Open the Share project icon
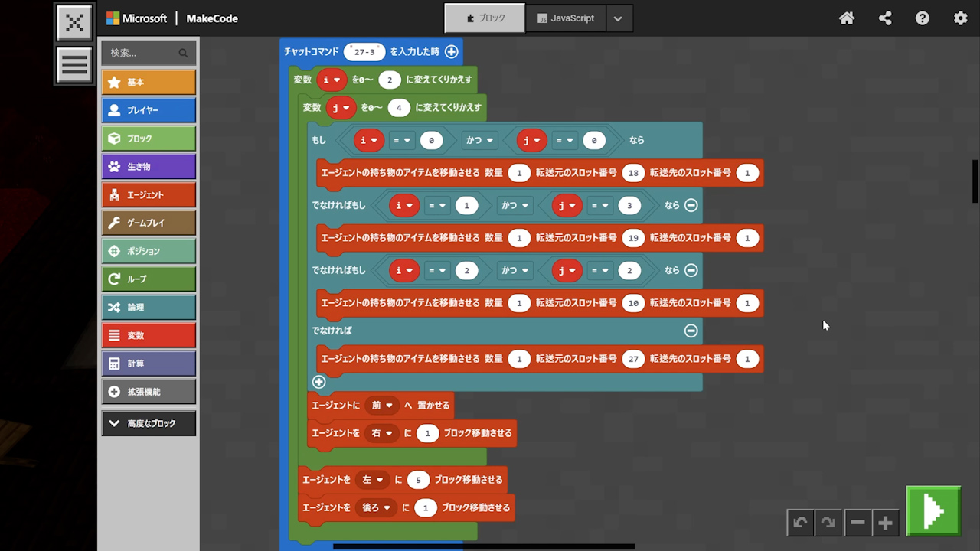Screen dimensions: 980x551 (885, 18)
